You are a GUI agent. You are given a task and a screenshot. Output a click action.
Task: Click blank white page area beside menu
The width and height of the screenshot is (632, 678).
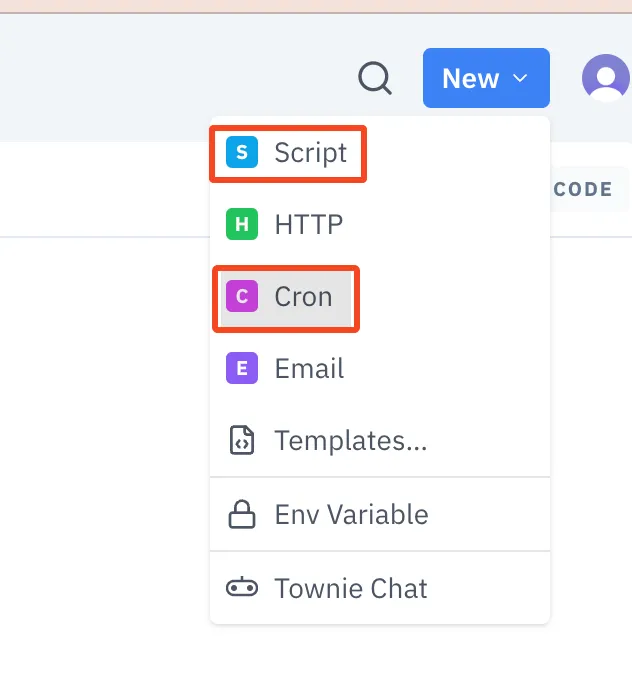point(104,432)
